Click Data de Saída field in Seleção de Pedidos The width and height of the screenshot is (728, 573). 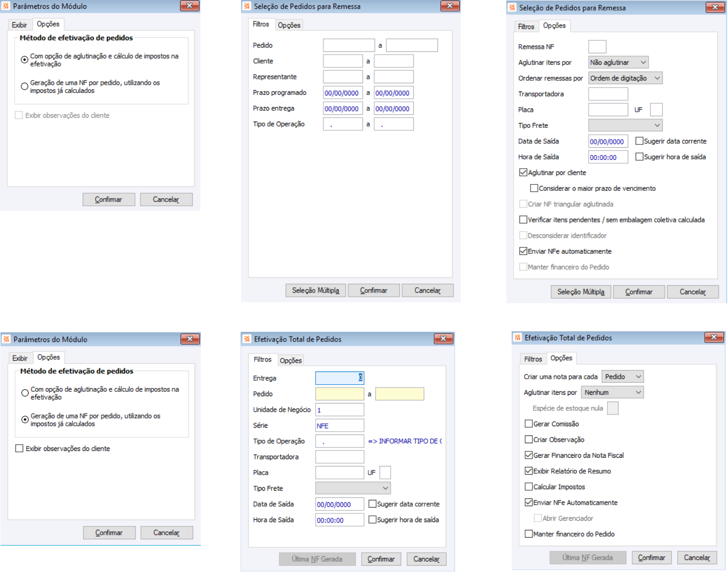tap(608, 141)
